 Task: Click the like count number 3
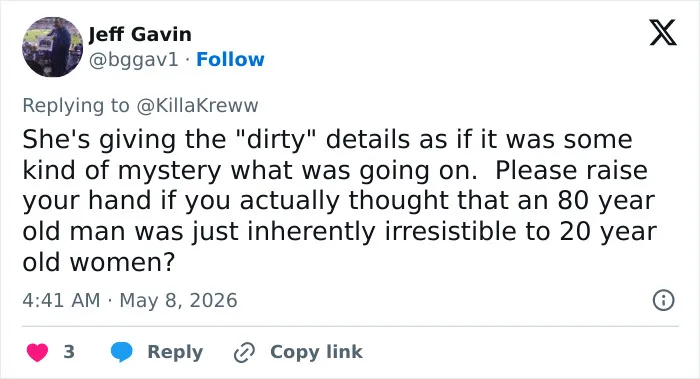(x=69, y=352)
